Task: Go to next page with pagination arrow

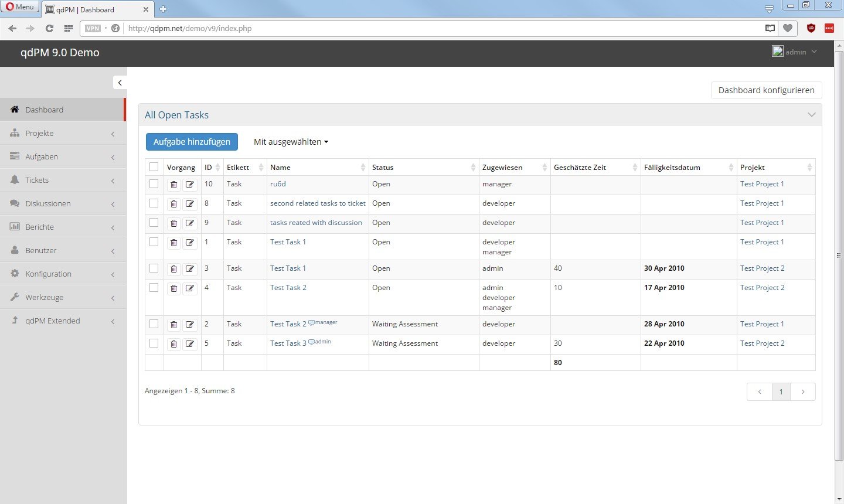Action: [x=803, y=391]
